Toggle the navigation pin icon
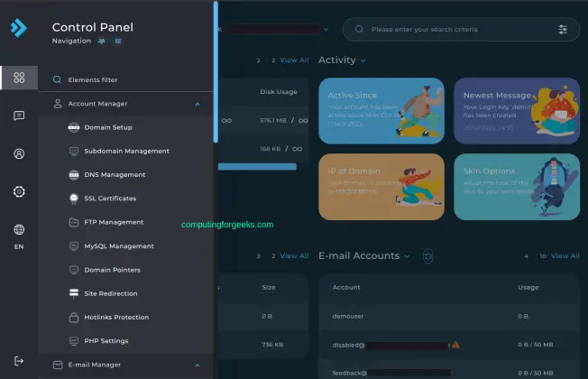Viewport: 588px width, 379px height. click(102, 41)
